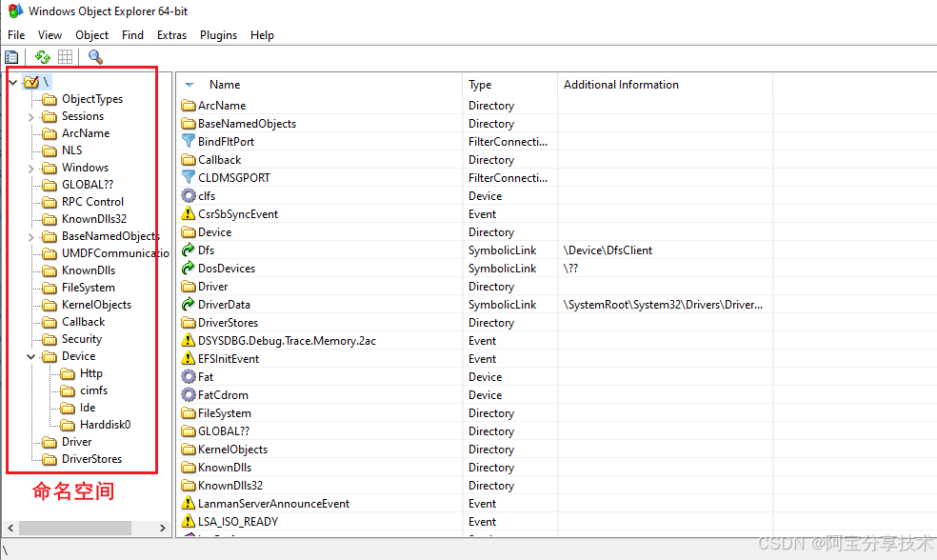Screen dimensions: 937x560
Task: Click the DSYSDBG.Debug.Trace.Memory.2ac event icon
Action: [x=189, y=340]
